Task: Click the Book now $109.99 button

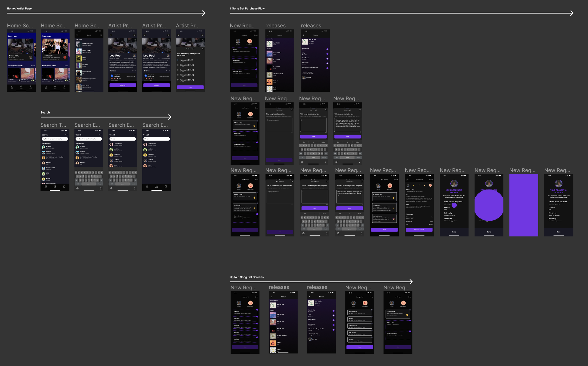Action: tap(419, 230)
